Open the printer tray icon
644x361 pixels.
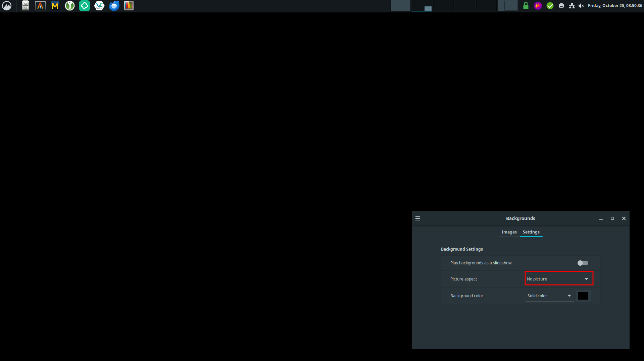coord(561,6)
